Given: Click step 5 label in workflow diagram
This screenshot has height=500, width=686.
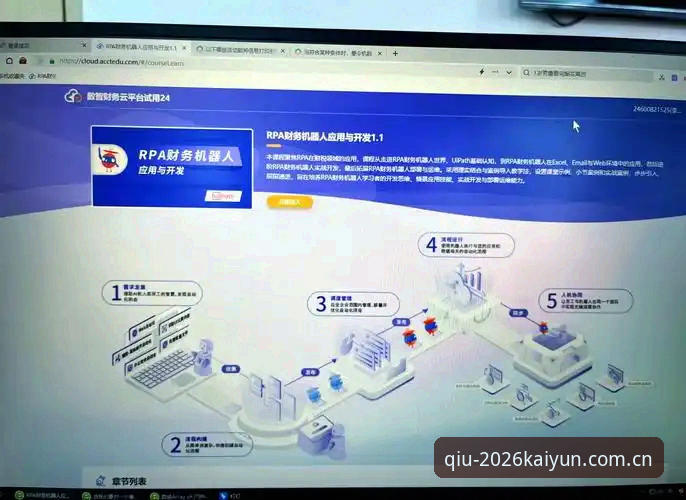Looking at the screenshot, I should click(x=585, y=301).
